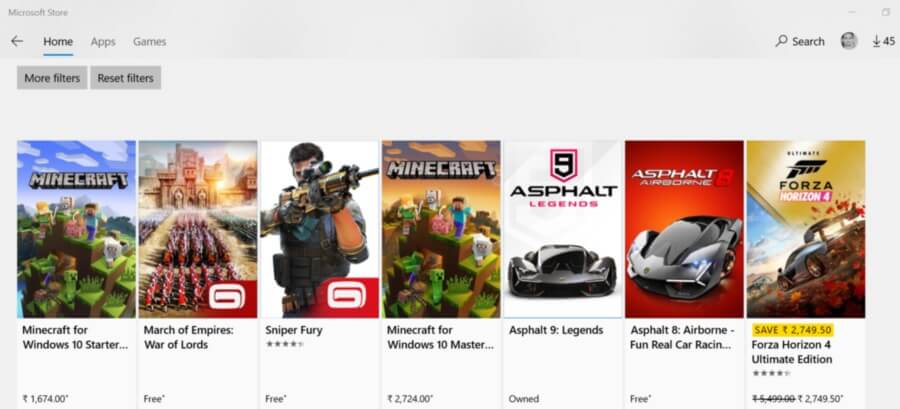Open Asphalt 8: Airborne cover art
The image size is (900, 409).
pyautogui.click(x=684, y=229)
